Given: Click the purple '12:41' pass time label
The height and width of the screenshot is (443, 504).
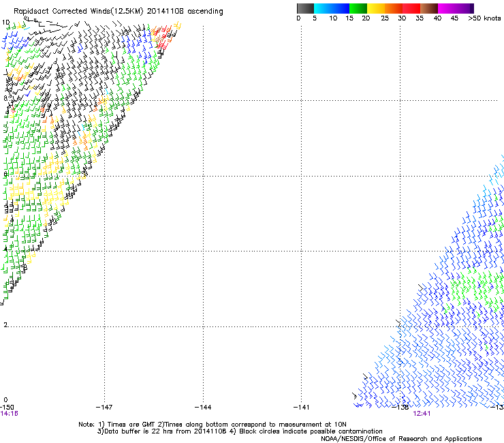Looking at the screenshot, I should [422, 414].
